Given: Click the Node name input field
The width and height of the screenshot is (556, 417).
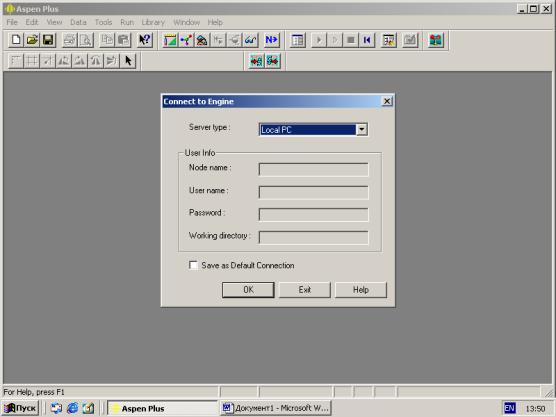Looking at the screenshot, I should [313, 169].
